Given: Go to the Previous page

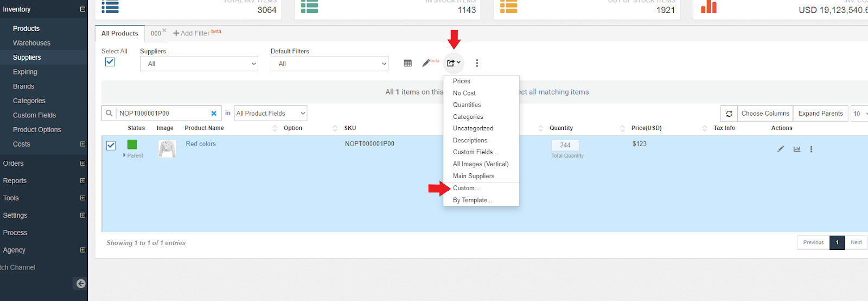Looking at the screenshot, I should tap(813, 242).
